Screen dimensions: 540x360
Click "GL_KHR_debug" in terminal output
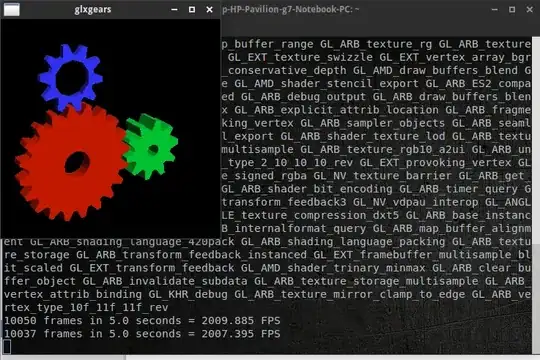(x=188, y=294)
